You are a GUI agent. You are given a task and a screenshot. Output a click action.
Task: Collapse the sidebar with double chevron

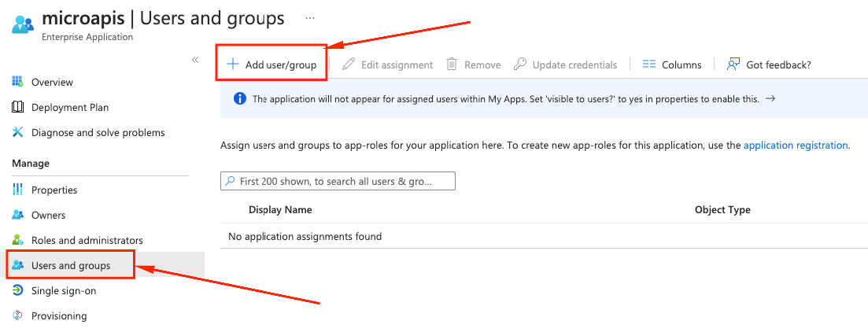click(x=195, y=60)
